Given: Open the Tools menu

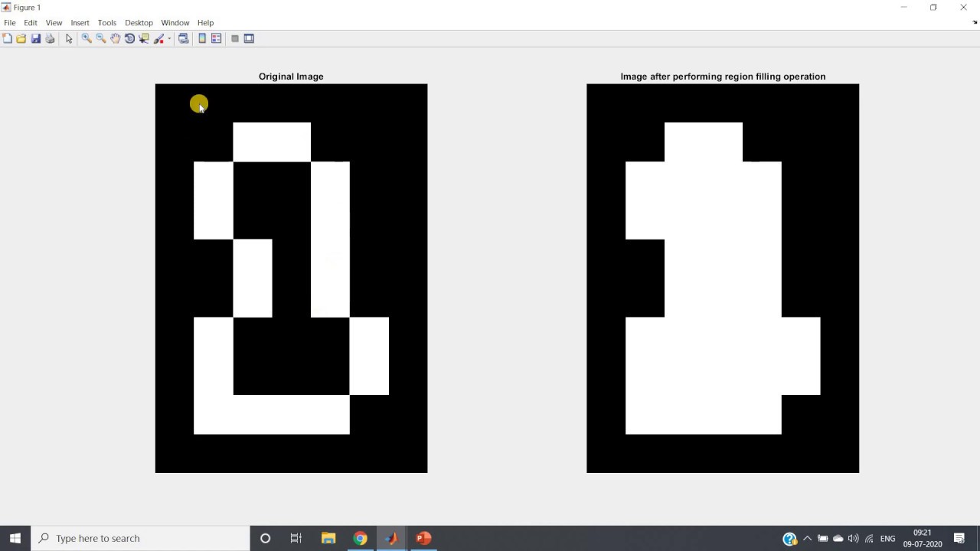Looking at the screenshot, I should click(x=107, y=23).
